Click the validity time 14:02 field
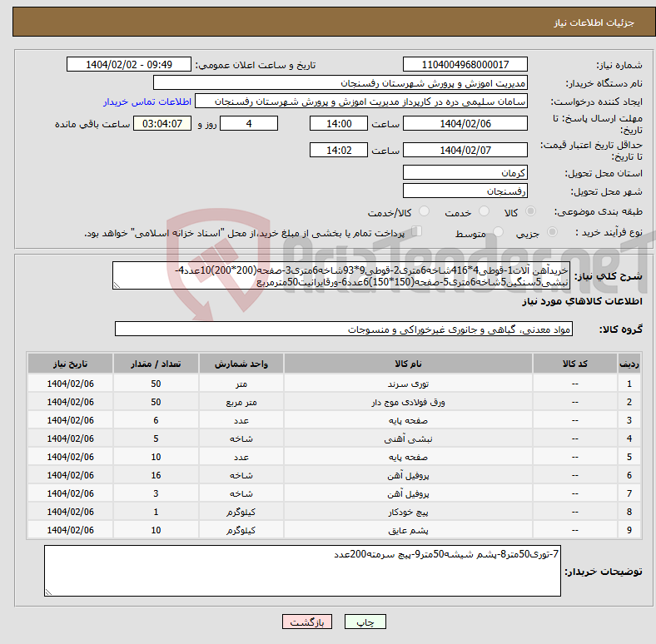656x644 pixels. [339, 150]
